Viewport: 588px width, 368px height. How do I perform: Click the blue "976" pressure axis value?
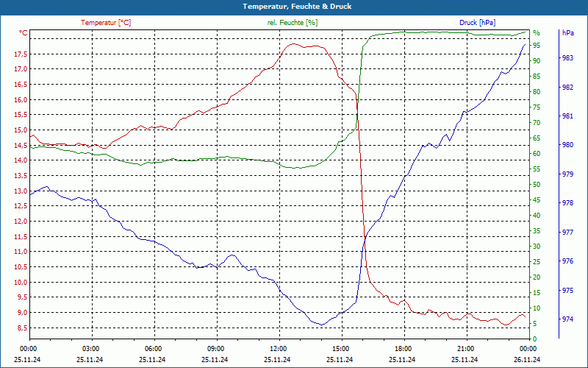click(x=567, y=261)
